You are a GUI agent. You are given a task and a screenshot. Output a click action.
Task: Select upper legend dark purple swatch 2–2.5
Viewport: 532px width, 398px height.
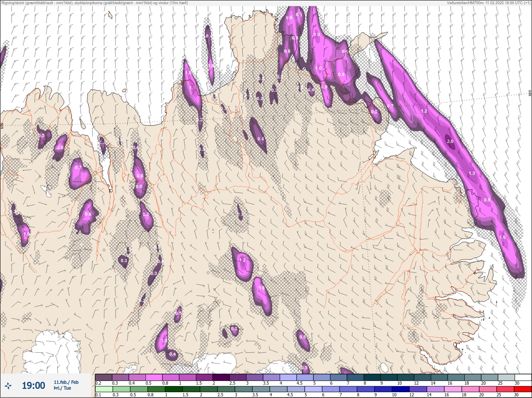(221, 377)
